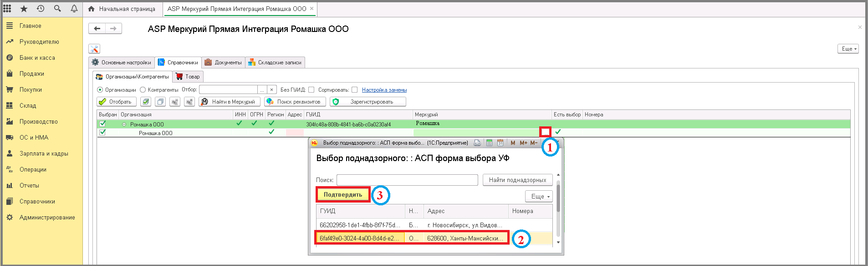Open the Еще dropdown in the selection dialog

tap(539, 196)
